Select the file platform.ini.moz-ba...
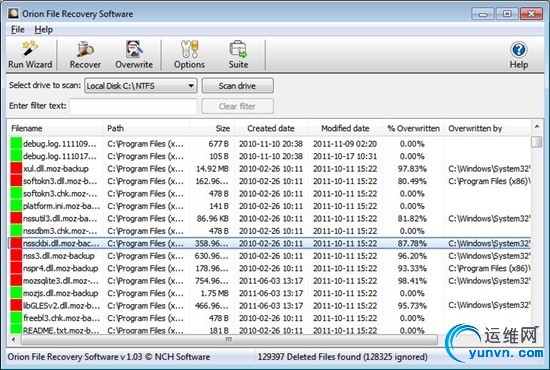550x370 pixels. click(x=61, y=206)
